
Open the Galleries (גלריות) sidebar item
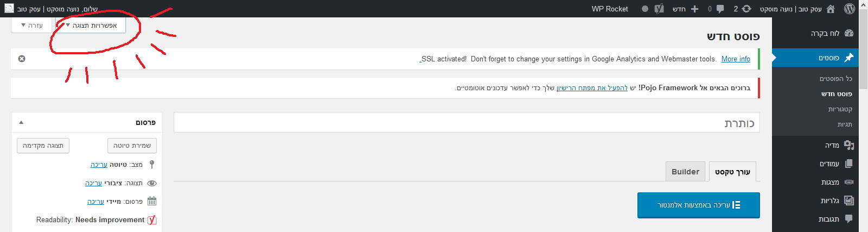click(x=830, y=200)
